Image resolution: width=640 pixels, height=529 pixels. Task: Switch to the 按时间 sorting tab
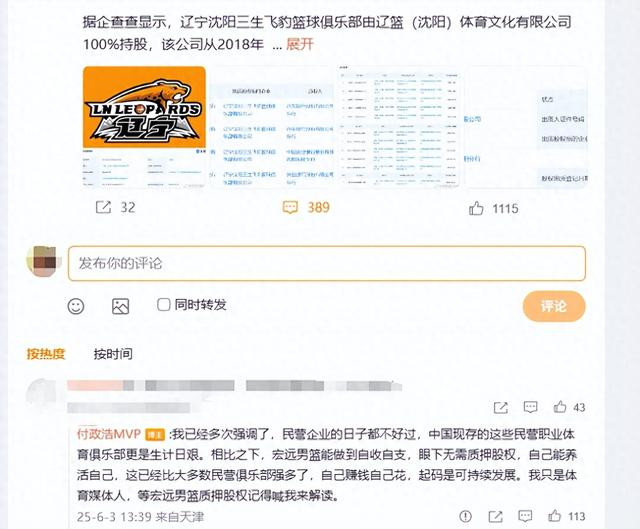[113, 353]
